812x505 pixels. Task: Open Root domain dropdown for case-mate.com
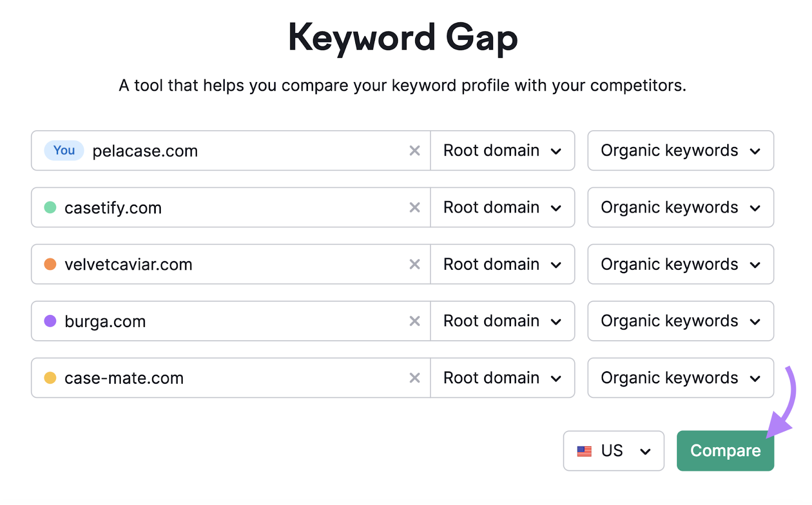pyautogui.click(x=502, y=377)
